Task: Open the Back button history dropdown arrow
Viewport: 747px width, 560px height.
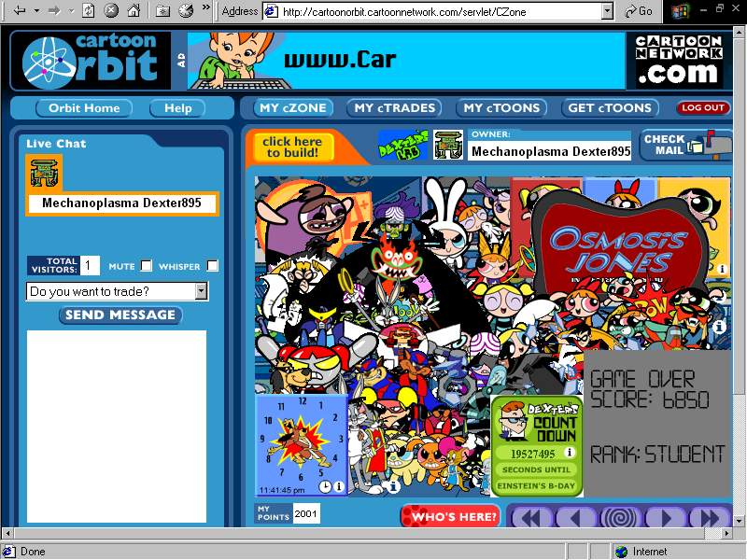Action: [x=36, y=11]
